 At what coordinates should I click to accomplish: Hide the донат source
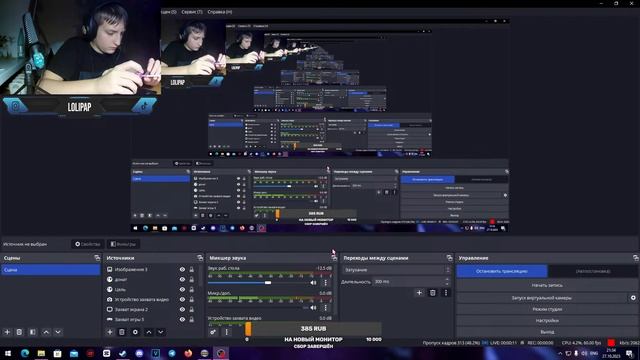tap(182, 280)
